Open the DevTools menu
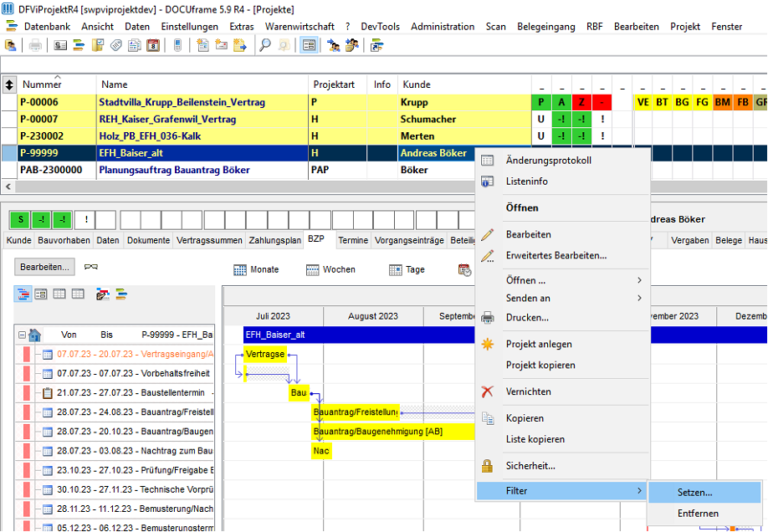 tap(380, 27)
